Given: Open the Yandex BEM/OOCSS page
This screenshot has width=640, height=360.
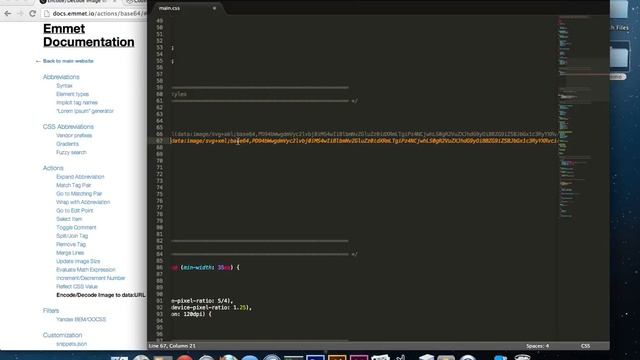Looking at the screenshot, I should tap(81, 320).
